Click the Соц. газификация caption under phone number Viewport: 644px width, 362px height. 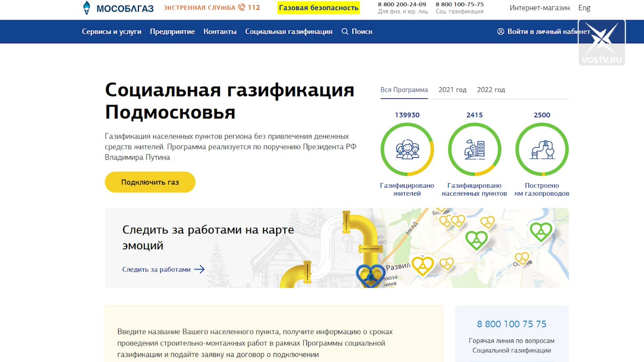click(460, 12)
